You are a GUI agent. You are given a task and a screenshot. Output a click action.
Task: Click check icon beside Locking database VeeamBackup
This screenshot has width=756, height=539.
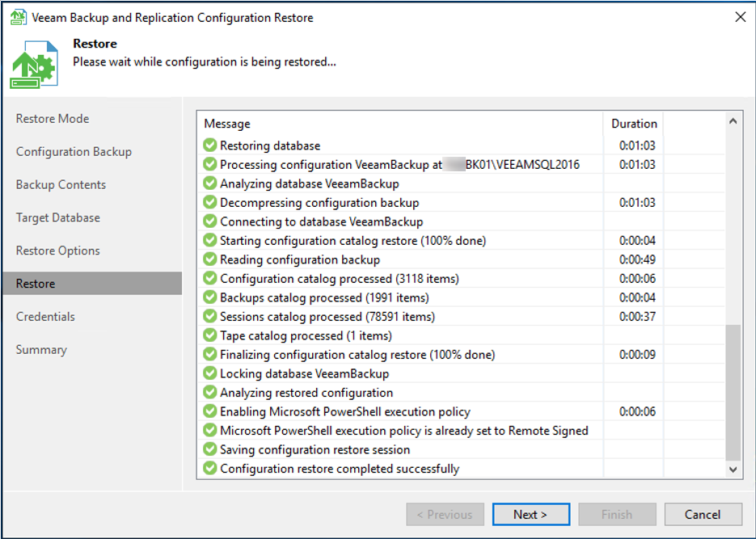(209, 373)
